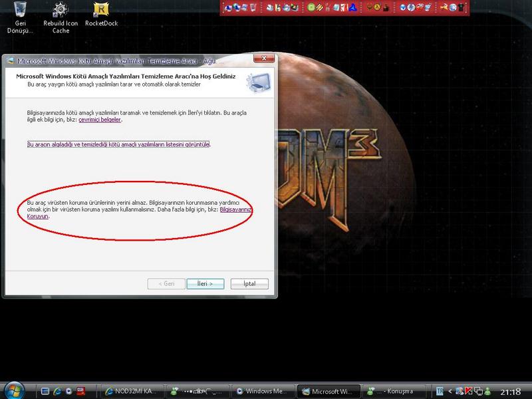Open the Rebuild Icon Cache shortcut
Screen dimensions: 532x399
point(61,18)
